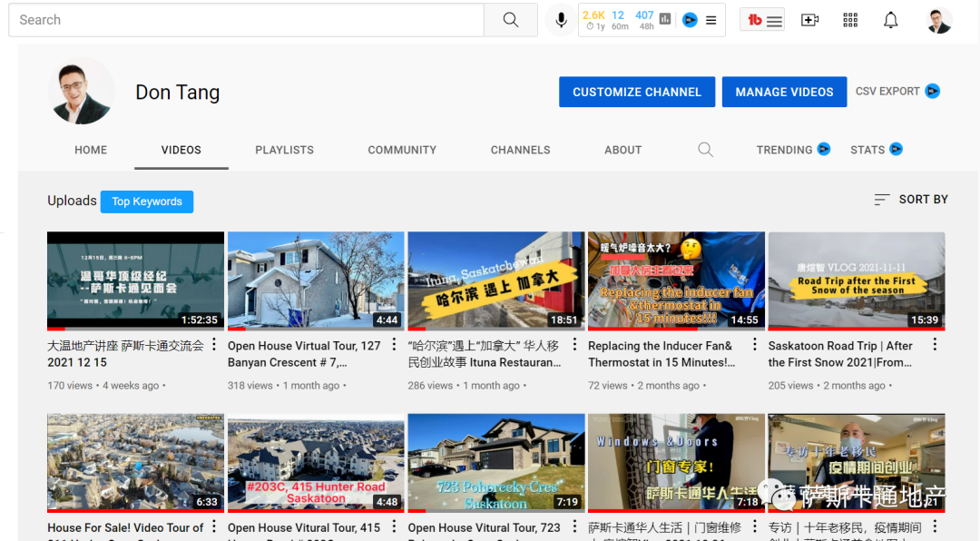Screen dimensions: 980x541
Task: Open options for 127 Banyan Crescent video
Action: click(x=395, y=345)
